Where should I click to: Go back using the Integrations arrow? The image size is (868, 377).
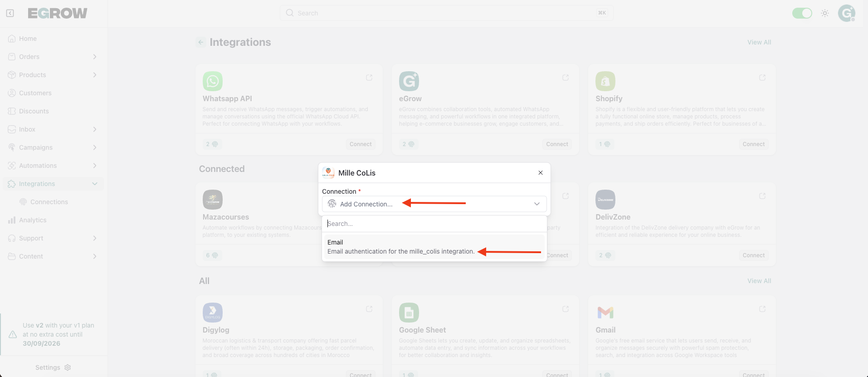point(201,42)
